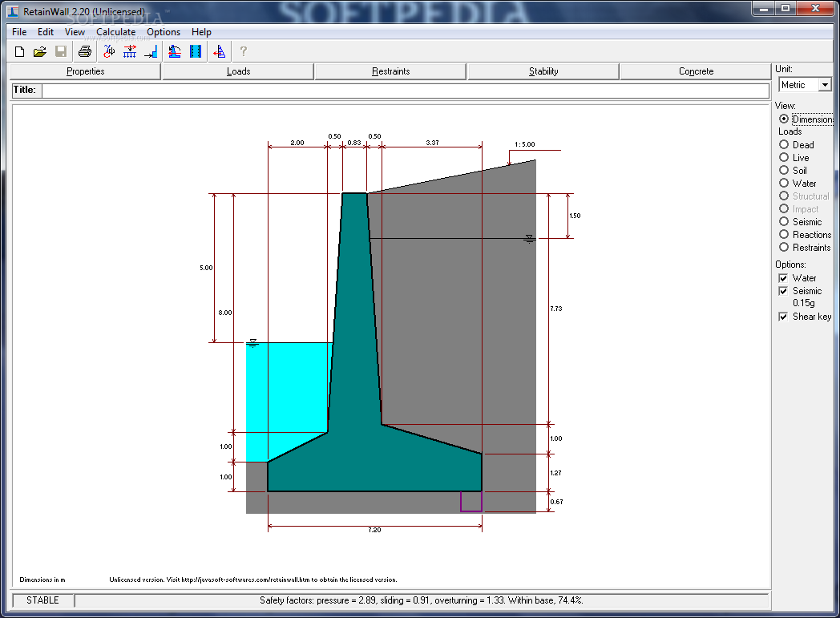Screen dimensions: 840x618
Task: Click the purple shear key outline
Action: click(x=471, y=502)
